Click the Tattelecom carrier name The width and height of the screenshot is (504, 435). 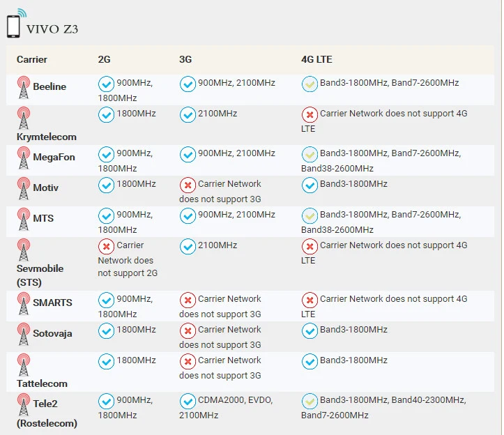pos(42,383)
